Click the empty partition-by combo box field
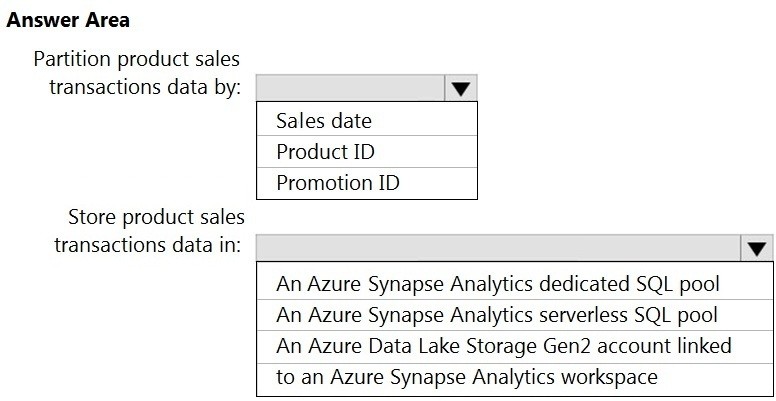 point(350,88)
